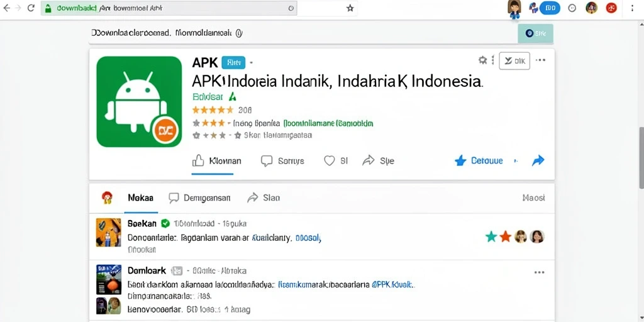The image size is (644, 322).
Task: Click the green verified badge next to Boekan
Action: (165, 223)
